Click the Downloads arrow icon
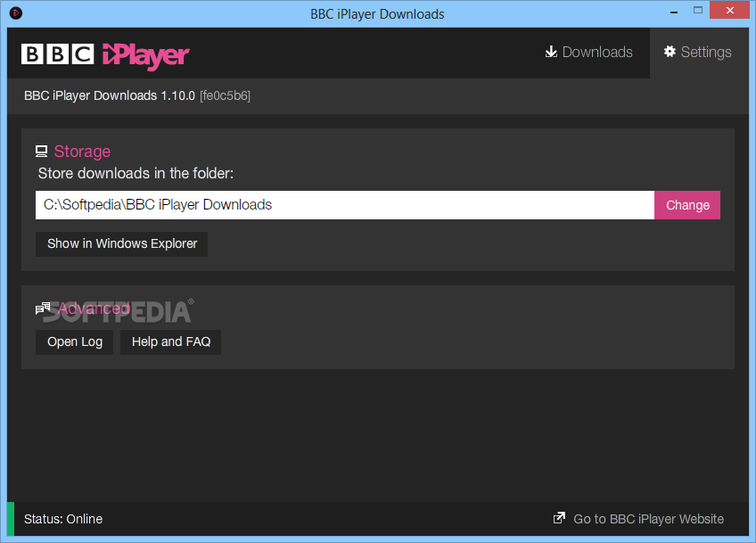Image resolution: width=756 pixels, height=543 pixels. point(551,52)
